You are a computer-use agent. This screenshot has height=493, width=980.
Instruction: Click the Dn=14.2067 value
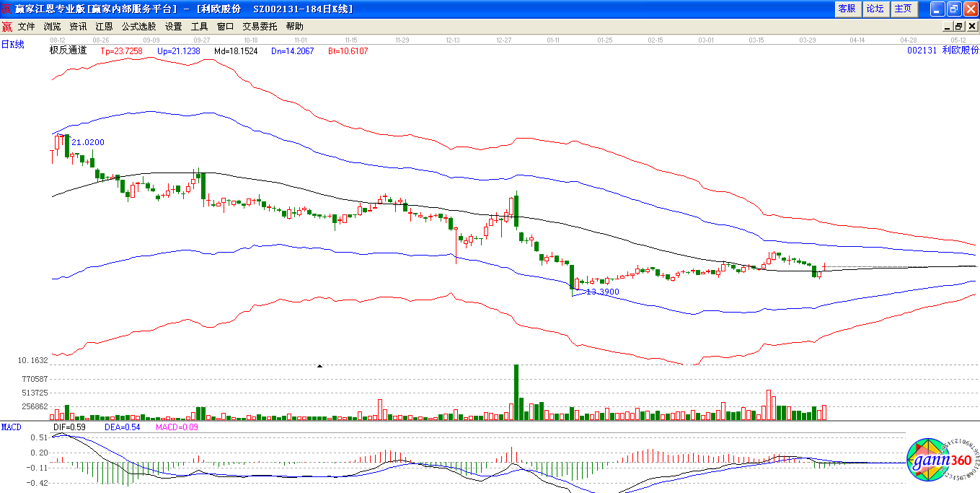click(x=293, y=51)
